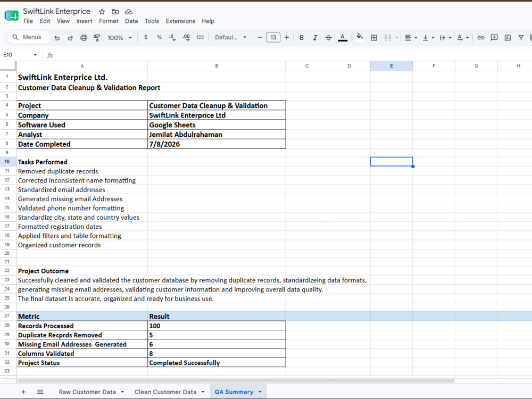Click the font size field showing 13
This screenshot has width=532, height=399.
273,37
